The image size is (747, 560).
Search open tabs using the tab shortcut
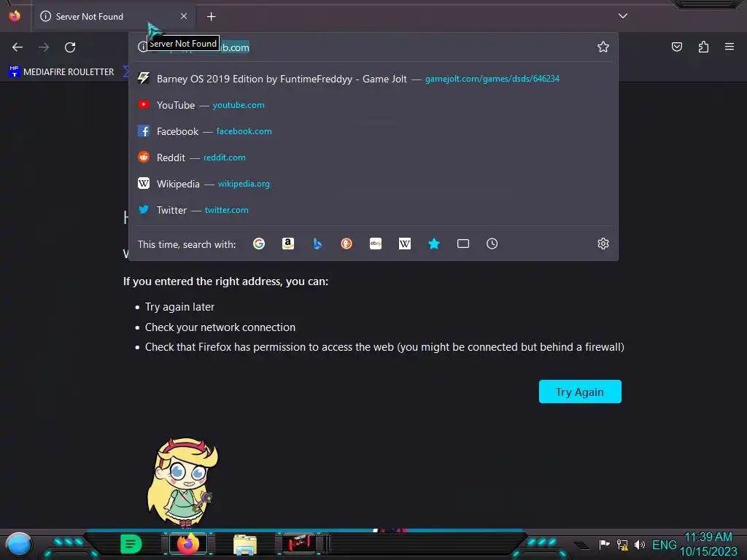463,244
